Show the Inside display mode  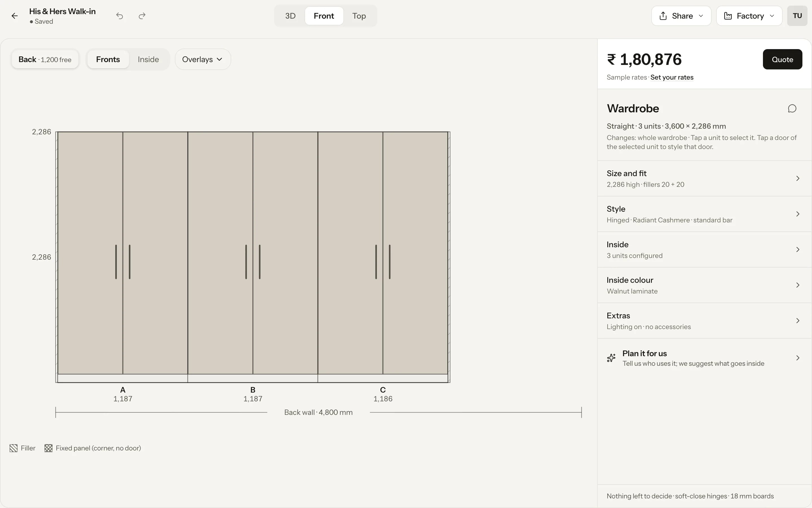click(148, 60)
